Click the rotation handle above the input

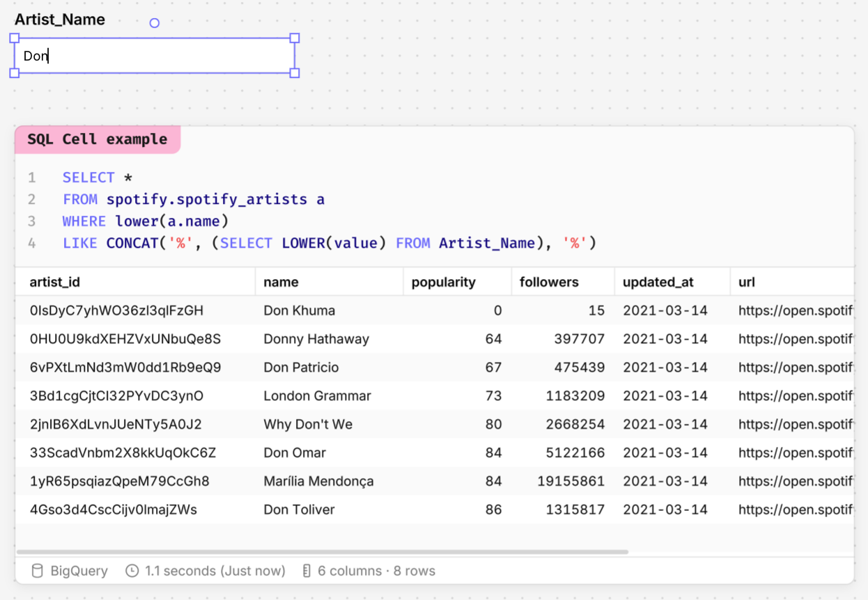(x=155, y=23)
